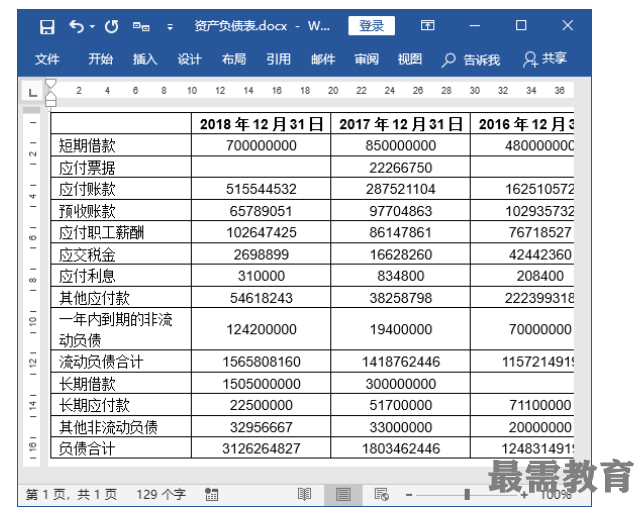Click header cell 2018年12月31日
The image size is (640, 516).
(261, 124)
